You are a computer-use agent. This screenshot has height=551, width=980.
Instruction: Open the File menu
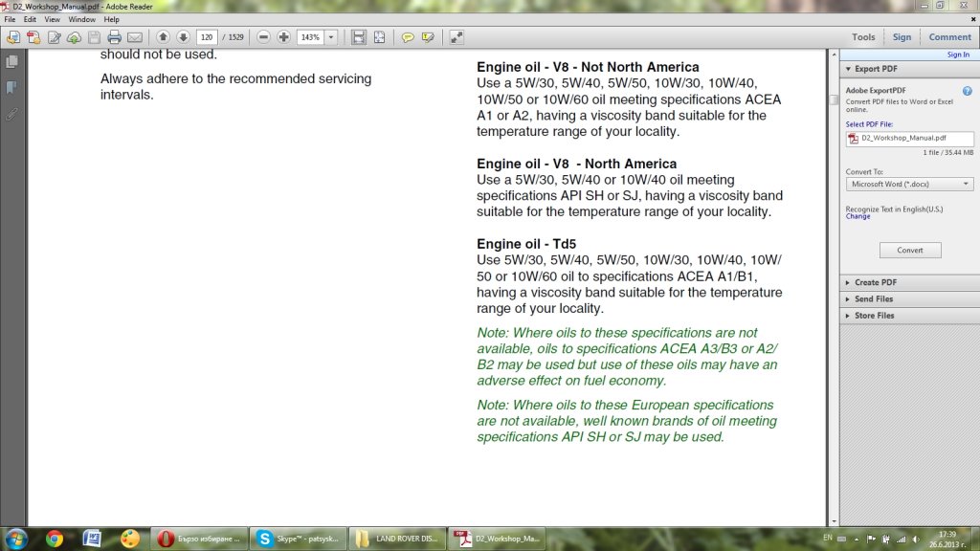pos(10,19)
